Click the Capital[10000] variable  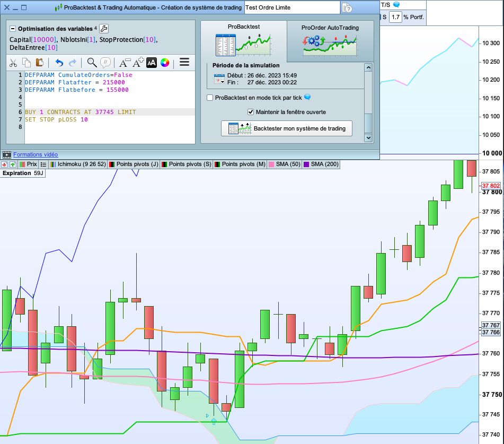(32, 40)
